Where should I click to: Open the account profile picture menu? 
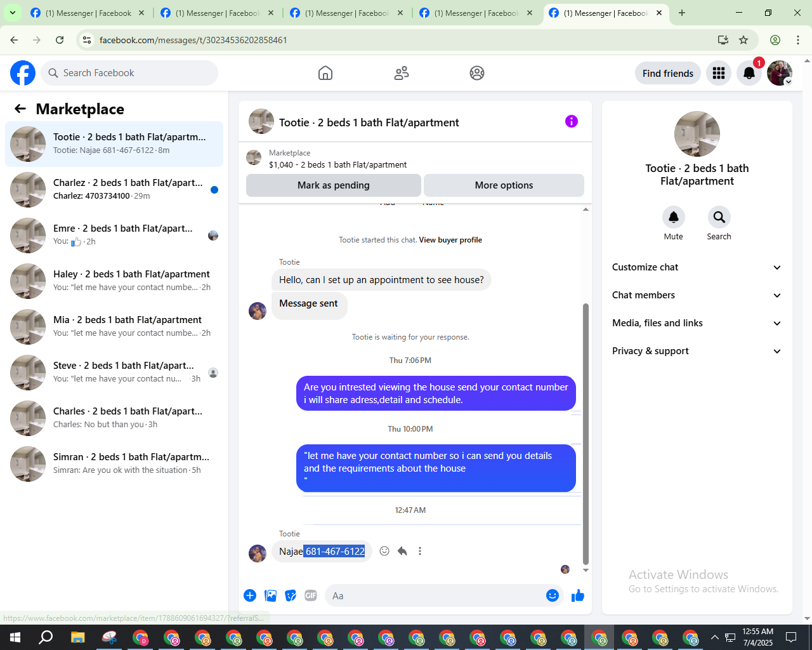tap(780, 73)
